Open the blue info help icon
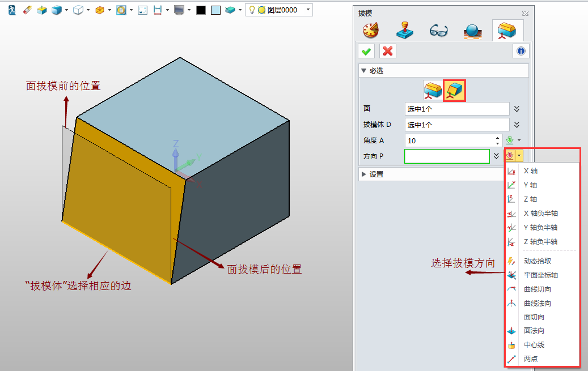This screenshot has height=371, width=588. coord(521,52)
